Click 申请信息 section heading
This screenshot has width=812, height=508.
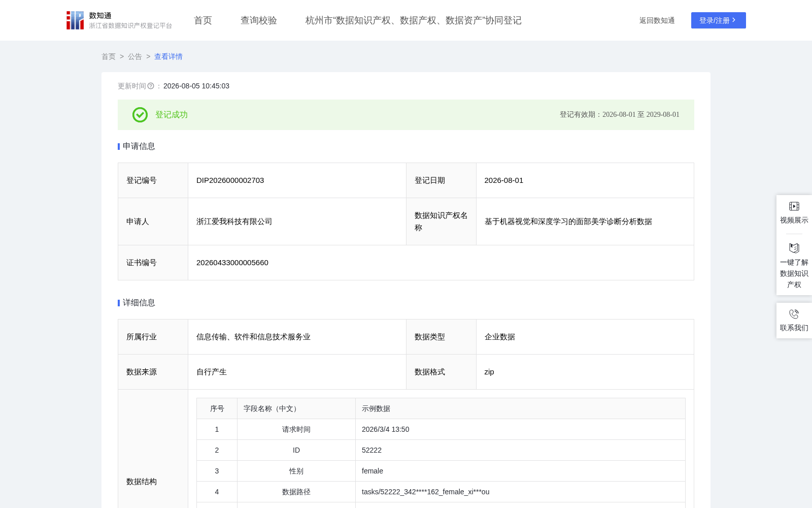pyautogui.click(x=139, y=146)
